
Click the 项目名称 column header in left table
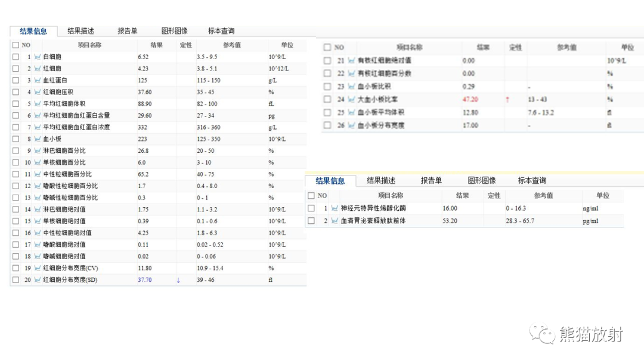pos(89,45)
